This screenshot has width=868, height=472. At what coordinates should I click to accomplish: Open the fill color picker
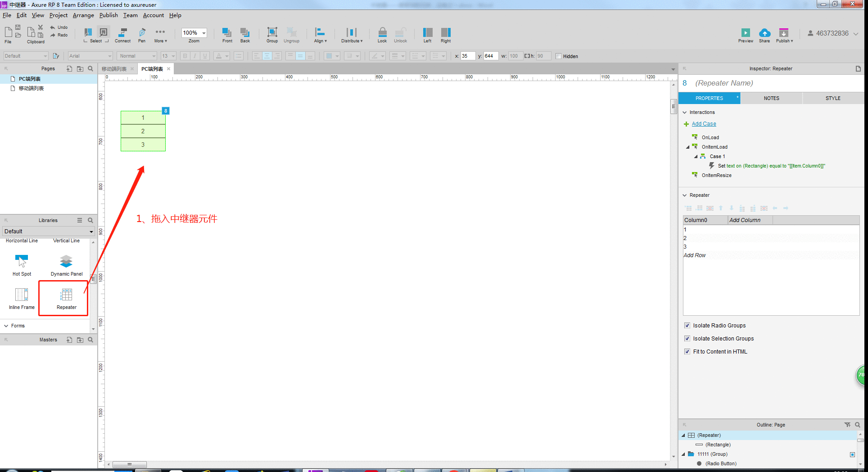(x=332, y=56)
